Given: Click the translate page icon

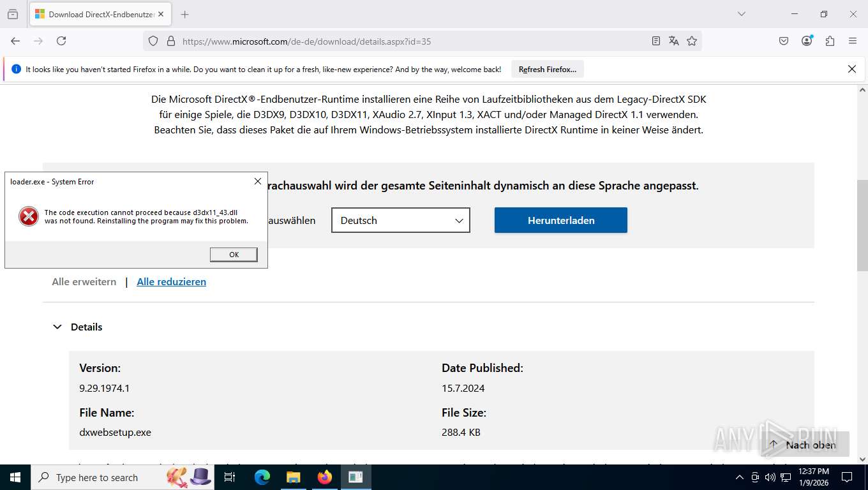Looking at the screenshot, I should [x=673, y=41].
